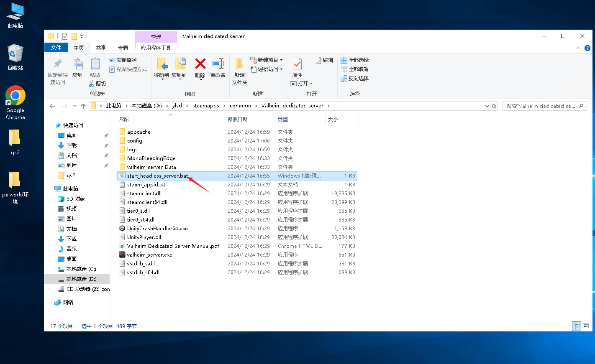This screenshot has width=595, height=364.
Task: Select start_headless_server.bat file
Action: point(237,176)
